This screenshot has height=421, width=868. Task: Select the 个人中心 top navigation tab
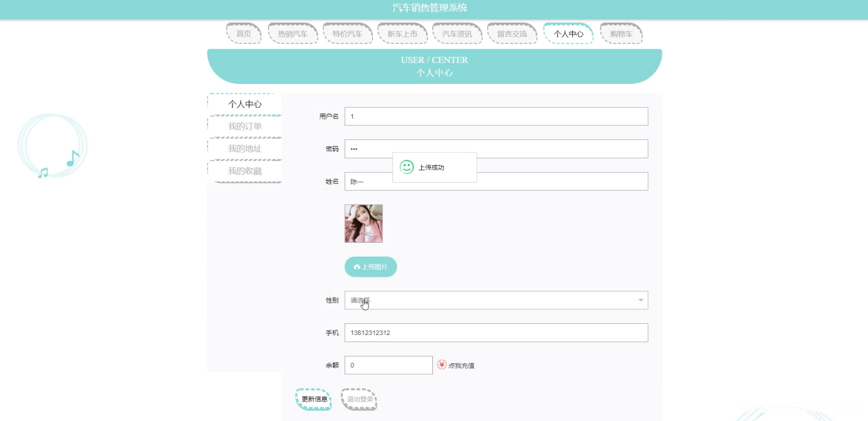[x=568, y=34]
